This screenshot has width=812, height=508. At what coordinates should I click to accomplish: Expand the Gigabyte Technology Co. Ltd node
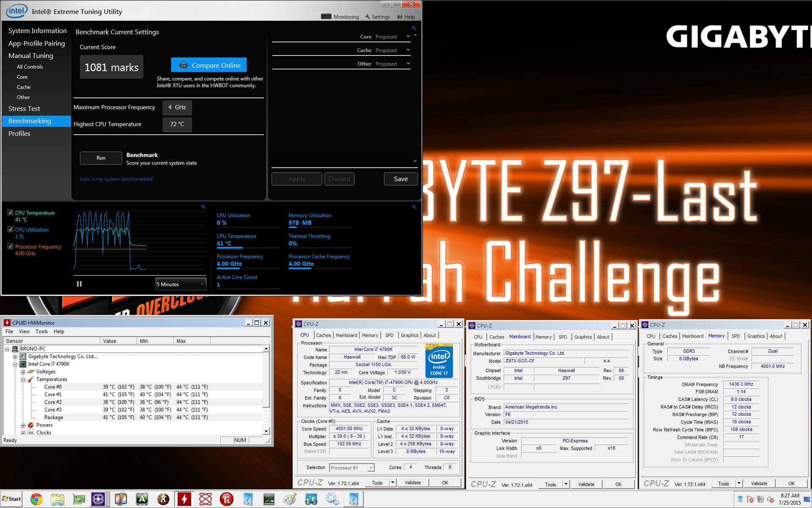click(x=15, y=356)
